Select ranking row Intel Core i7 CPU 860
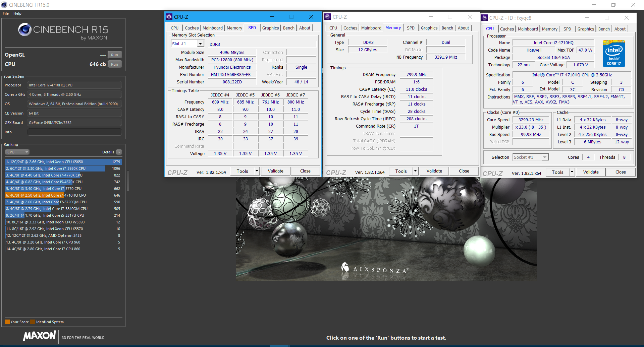The width and height of the screenshot is (644, 347). click(x=63, y=249)
